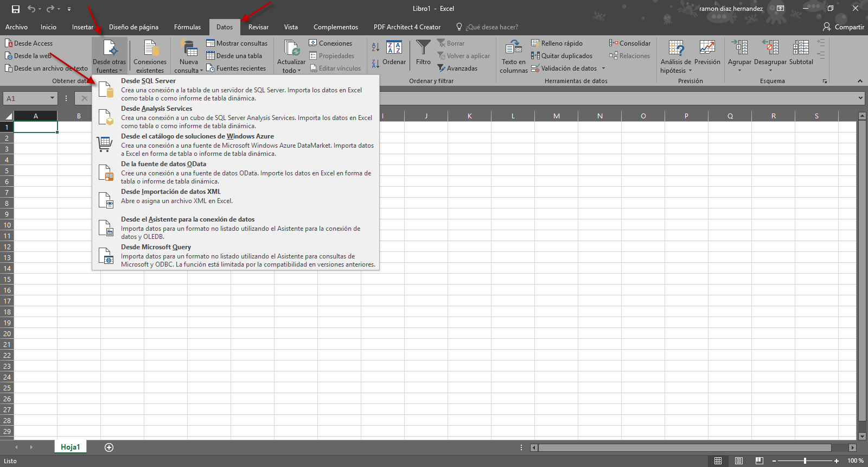Expand Análisis de hipótesis dropdown

point(676,56)
